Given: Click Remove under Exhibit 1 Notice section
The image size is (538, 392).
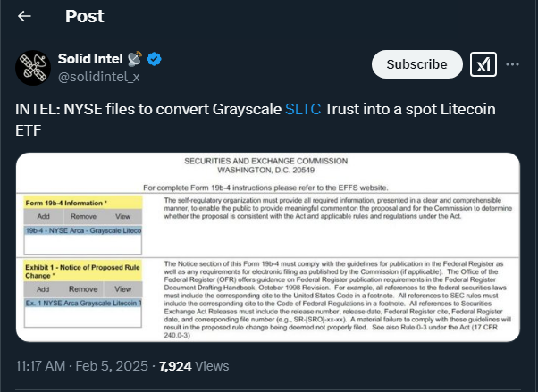Looking at the screenshot, I should (x=83, y=289).
